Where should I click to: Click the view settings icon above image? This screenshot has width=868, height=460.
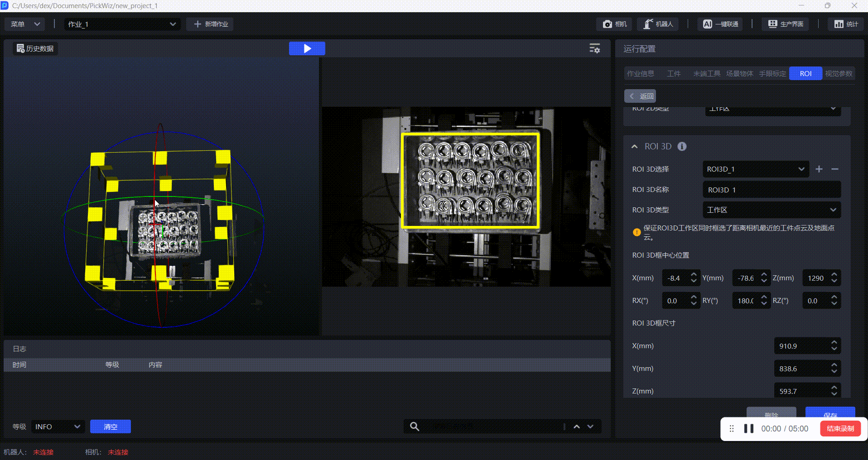coord(594,48)
